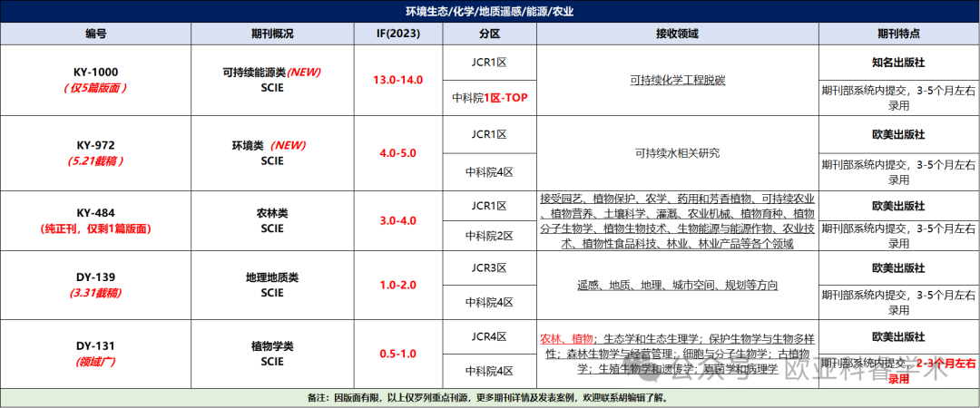980x408 pixels.
Task: Select the 地理地质类 journal category cell
Action: click(272, 285)
